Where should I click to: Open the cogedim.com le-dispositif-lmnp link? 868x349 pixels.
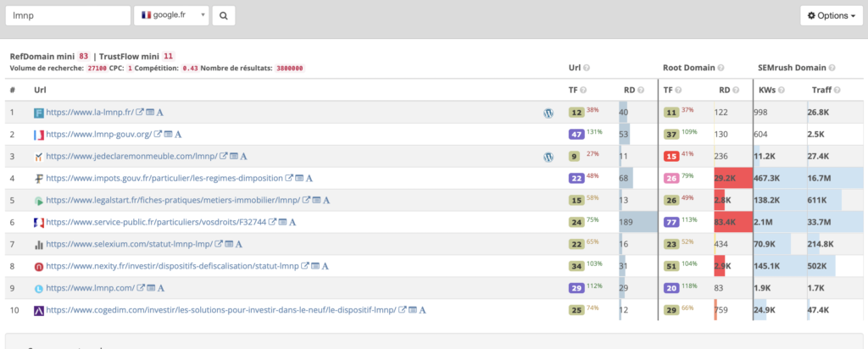coord(221,310)
